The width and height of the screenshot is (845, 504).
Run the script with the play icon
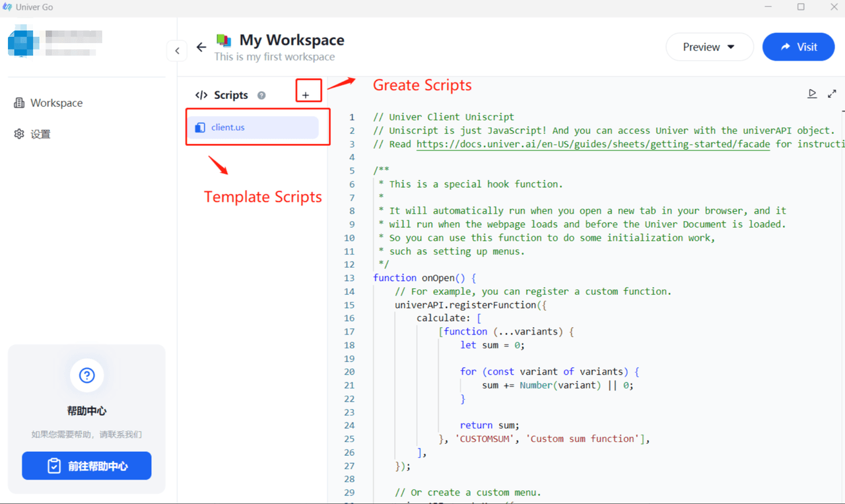tap(812, 94)
